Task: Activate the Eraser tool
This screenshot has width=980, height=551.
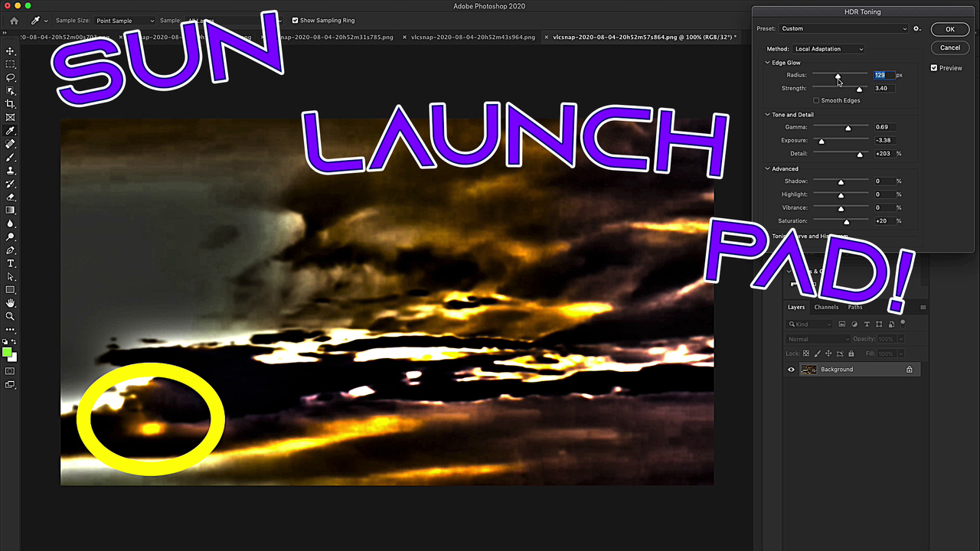Action: [x=10, y=197]
